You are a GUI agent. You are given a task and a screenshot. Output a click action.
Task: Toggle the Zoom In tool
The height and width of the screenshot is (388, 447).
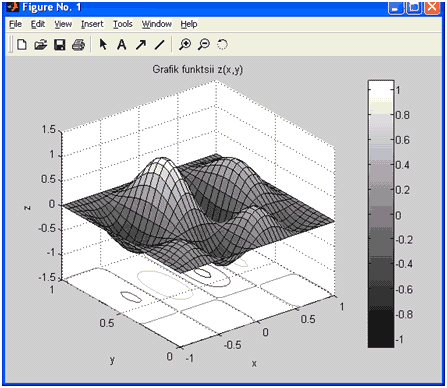tap(185, 44)
